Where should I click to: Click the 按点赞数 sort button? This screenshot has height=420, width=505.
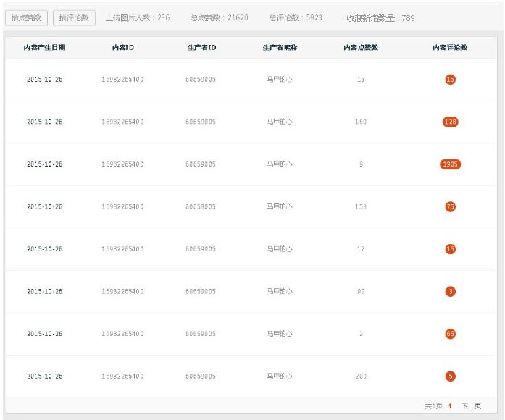click(x=26, y=17)
